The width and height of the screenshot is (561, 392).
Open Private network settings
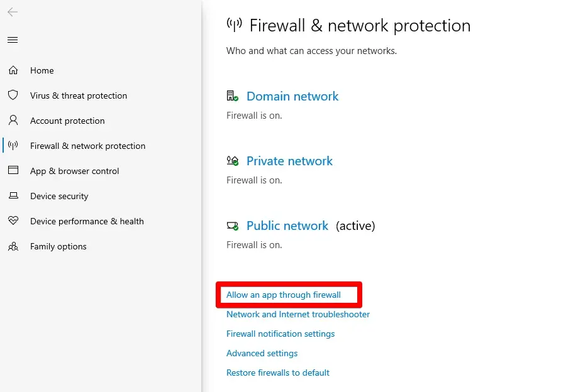point(289,161)
